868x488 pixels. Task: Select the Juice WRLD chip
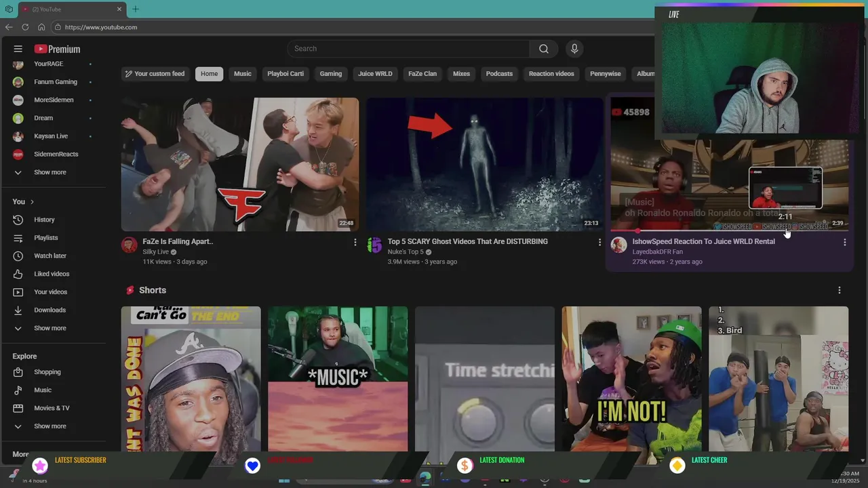[x=375, y=74]
